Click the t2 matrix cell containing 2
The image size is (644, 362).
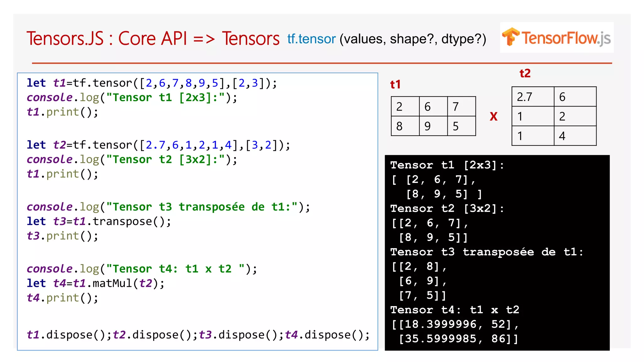point(575,116)
